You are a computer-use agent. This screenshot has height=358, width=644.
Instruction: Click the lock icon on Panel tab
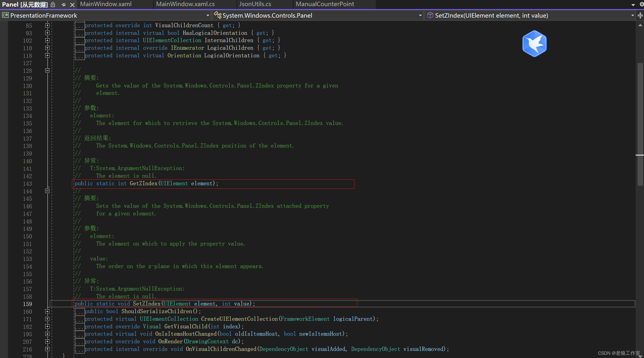tap(53, 4)
